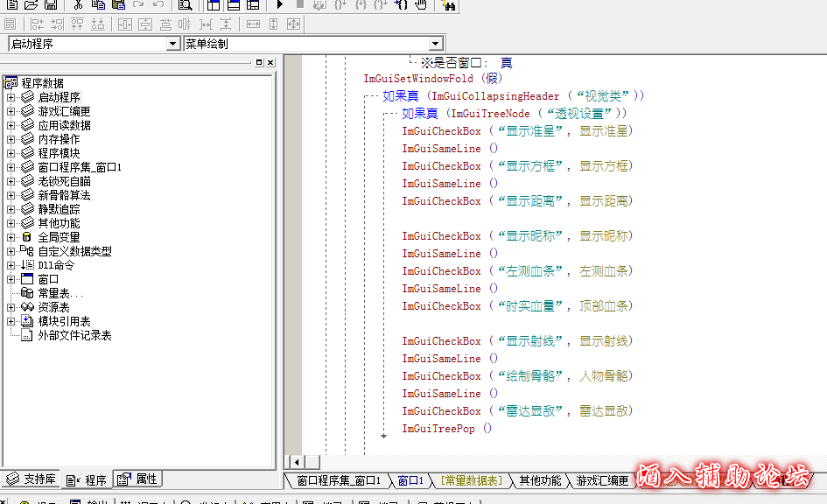Expand the 全局变量 tree node
Image resolution: width=827 pixels, height=504 pixels.
pyautogui.click(x=11, y=237)
